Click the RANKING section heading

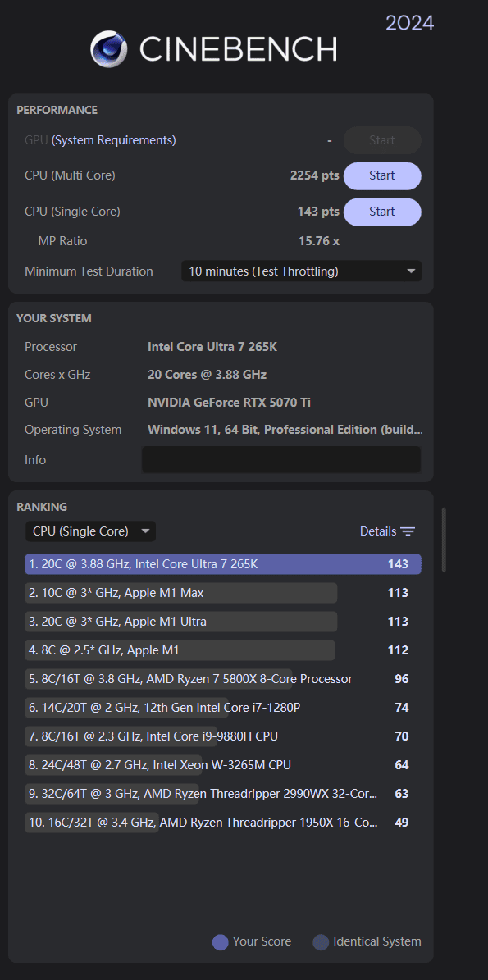[42, 507]
